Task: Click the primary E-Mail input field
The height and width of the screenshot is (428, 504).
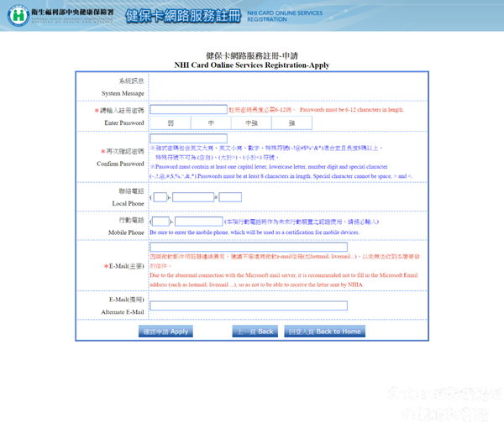Action: (x=249, y=247)
